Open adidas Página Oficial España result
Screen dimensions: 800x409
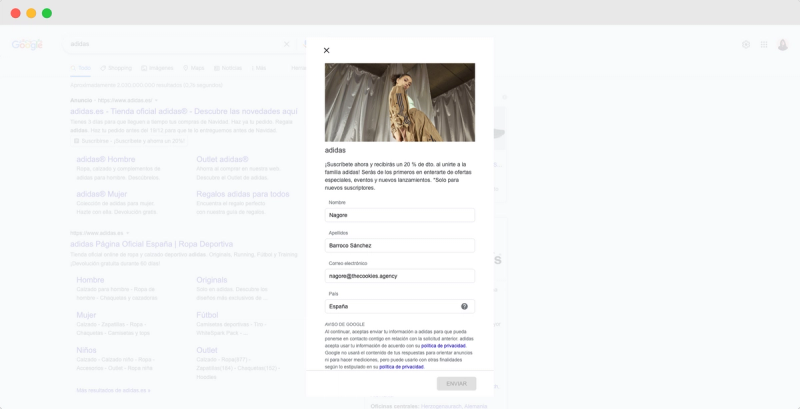pos(152,244)
